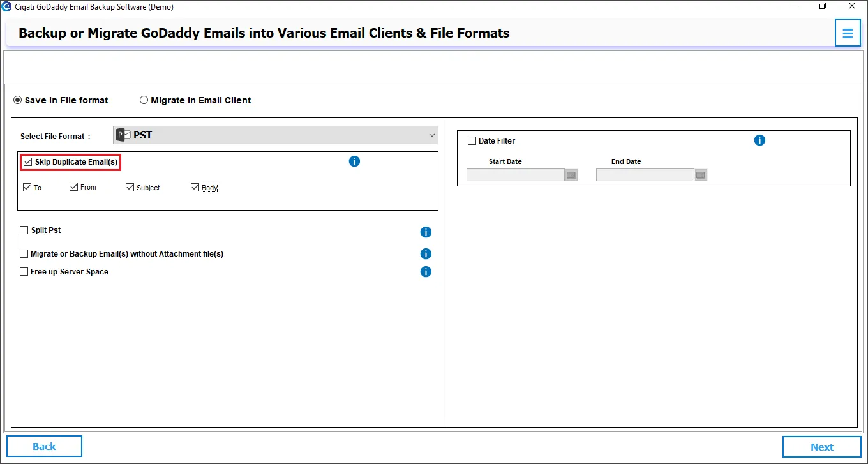Select Migrate in Email Client radio button

tap(144, 100)
